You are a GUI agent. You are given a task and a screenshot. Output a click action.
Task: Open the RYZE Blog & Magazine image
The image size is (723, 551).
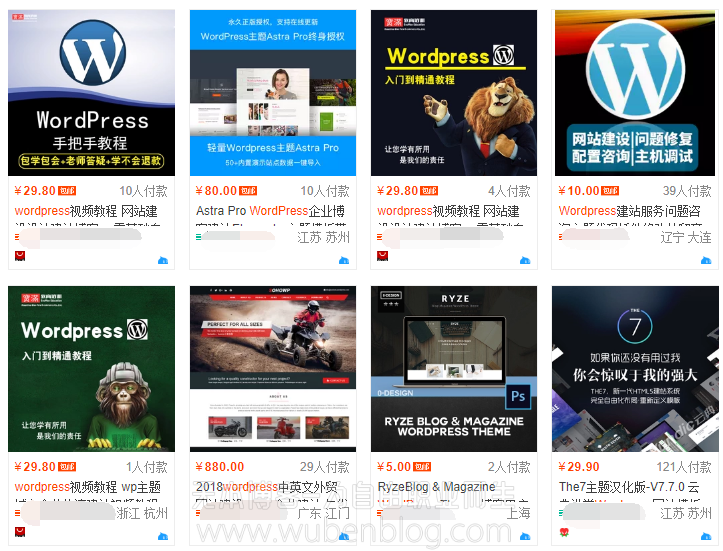[x=454, y=369]
